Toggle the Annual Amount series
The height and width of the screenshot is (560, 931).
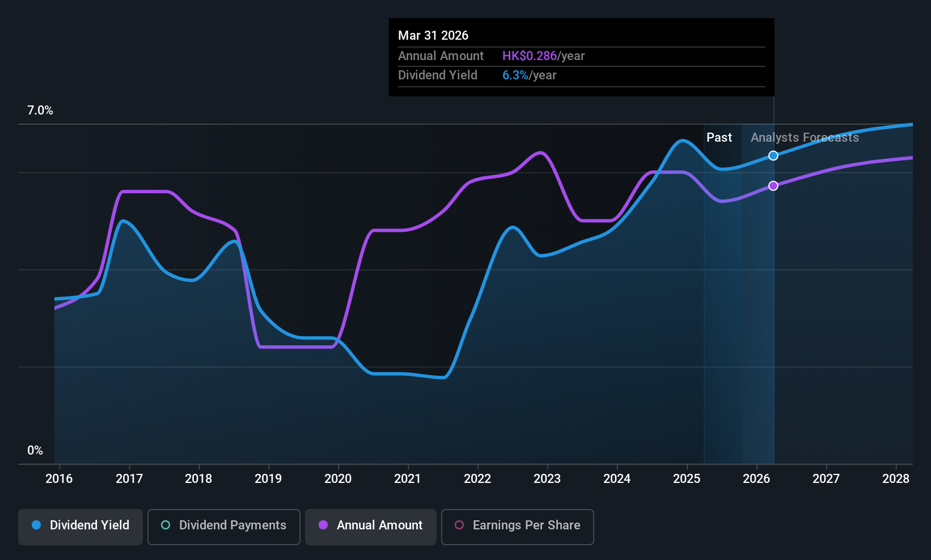pyautogui.click(x=371, y=527)
